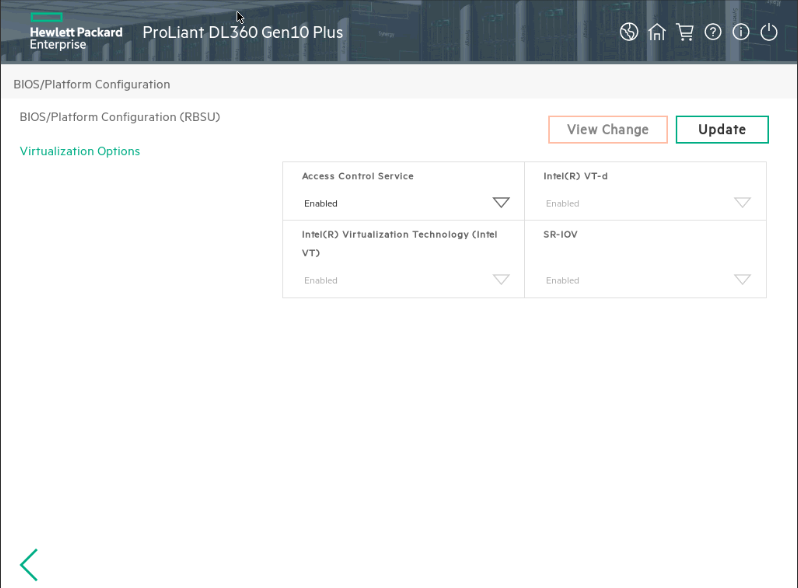Click the power icon
This screenshot has width=798, height=588.
point(769,32)
